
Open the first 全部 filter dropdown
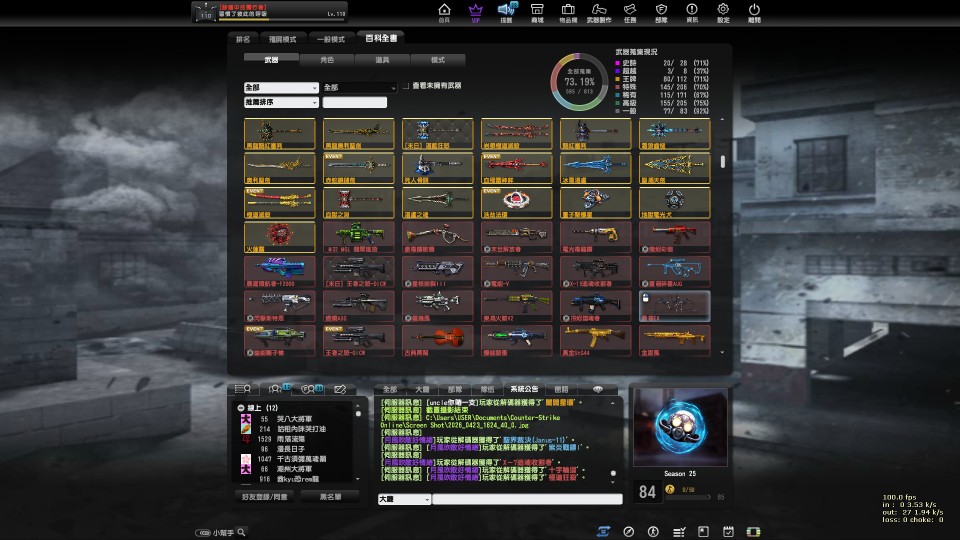tap(280, 88)
